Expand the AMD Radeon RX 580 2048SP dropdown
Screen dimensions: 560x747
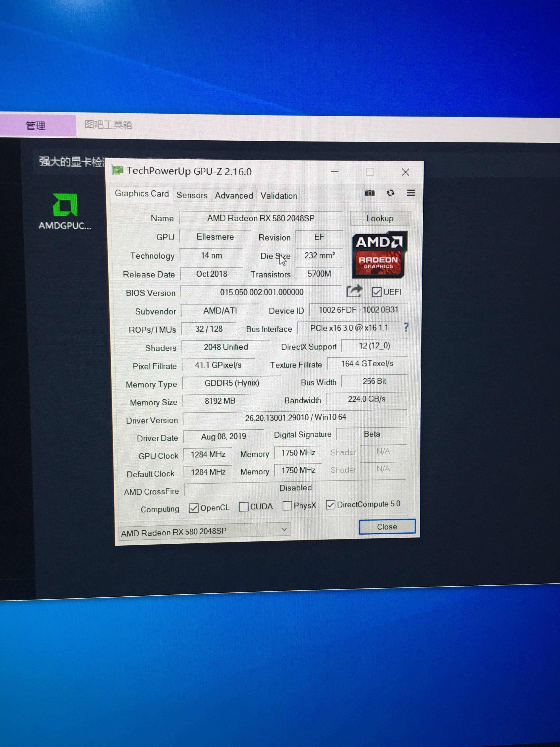[284, 529]
